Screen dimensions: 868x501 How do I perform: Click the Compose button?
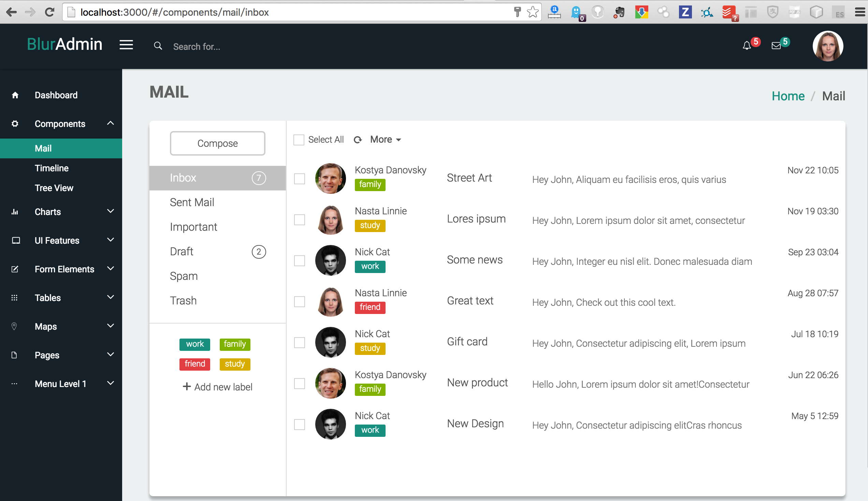click(217, 143)
